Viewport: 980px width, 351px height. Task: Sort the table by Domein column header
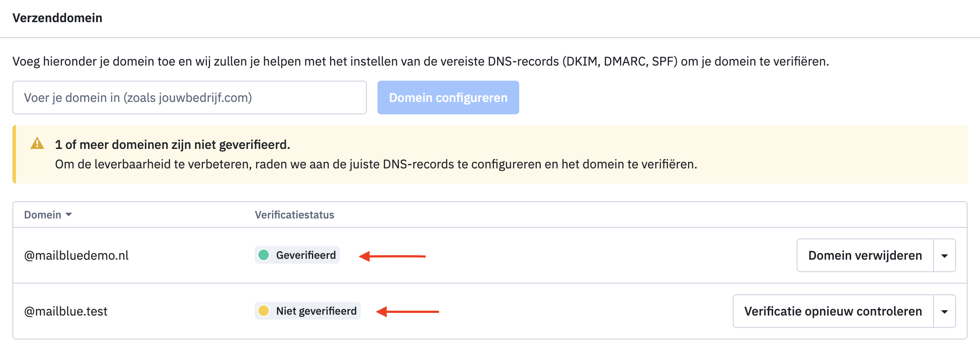click(43, 215)
